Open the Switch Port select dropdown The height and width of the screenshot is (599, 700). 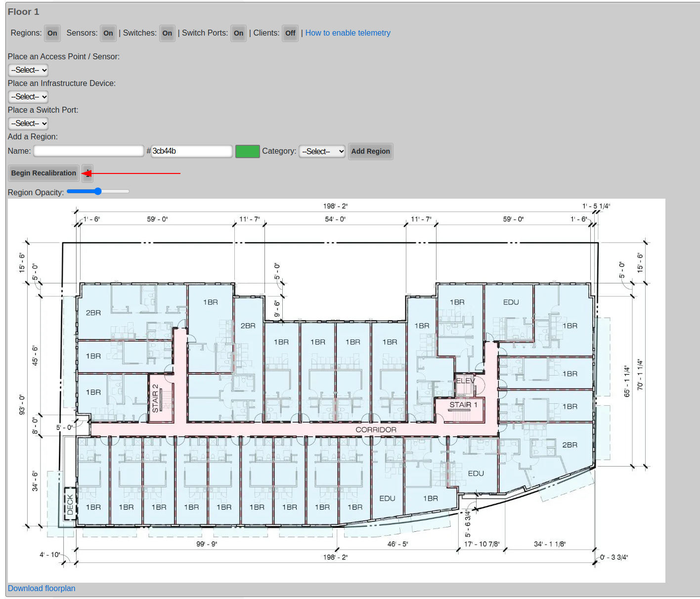pos(28,124)
